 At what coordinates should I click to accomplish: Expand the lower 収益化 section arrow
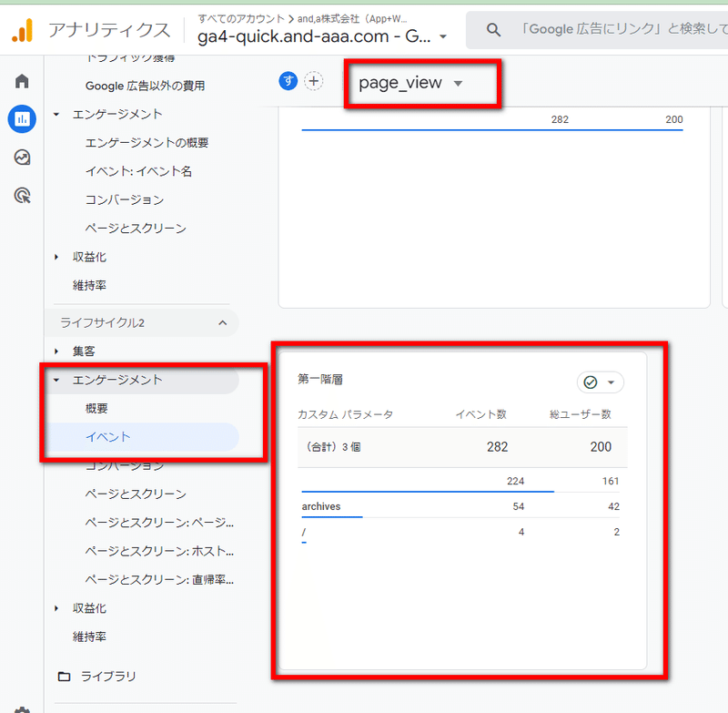click(56, 608)
